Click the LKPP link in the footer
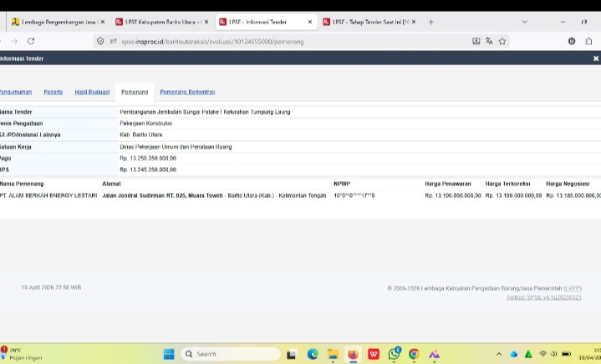The width and height of the screenshot is (601, 364). coord(573,288)
